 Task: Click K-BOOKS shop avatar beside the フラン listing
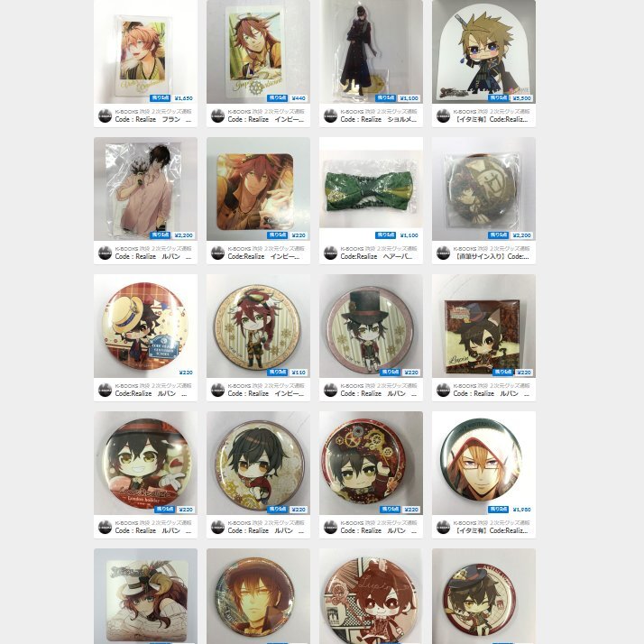point(106,115)
